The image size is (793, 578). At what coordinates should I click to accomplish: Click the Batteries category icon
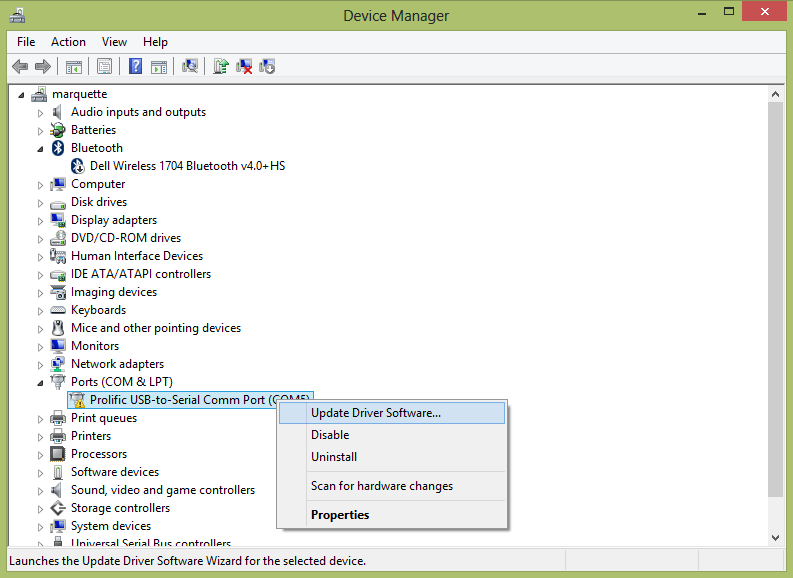point(58,130)
